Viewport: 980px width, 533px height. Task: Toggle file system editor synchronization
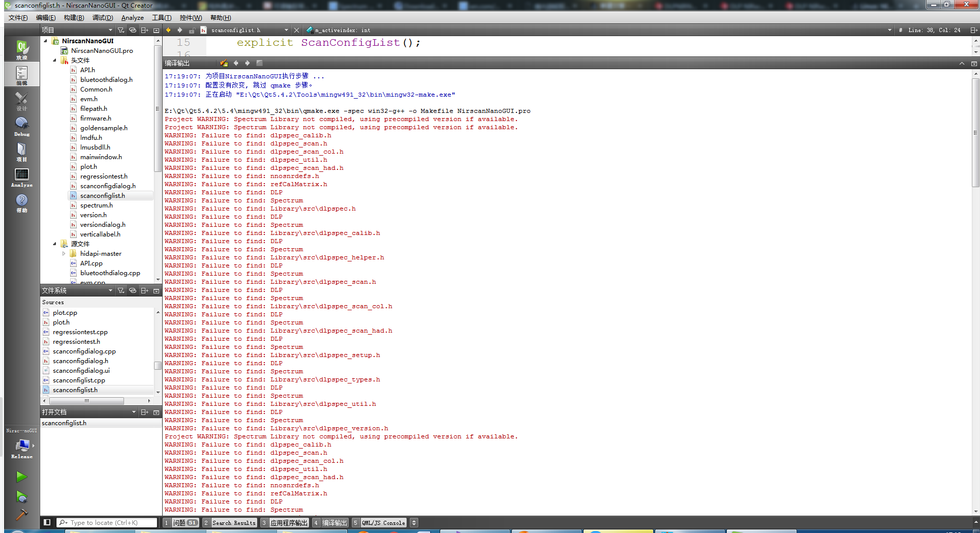133,290
